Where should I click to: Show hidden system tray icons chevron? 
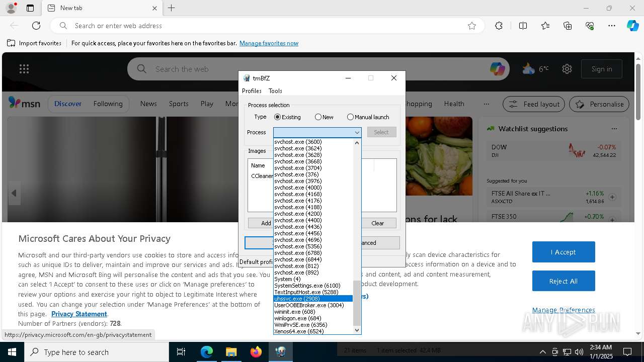(542, 352)
